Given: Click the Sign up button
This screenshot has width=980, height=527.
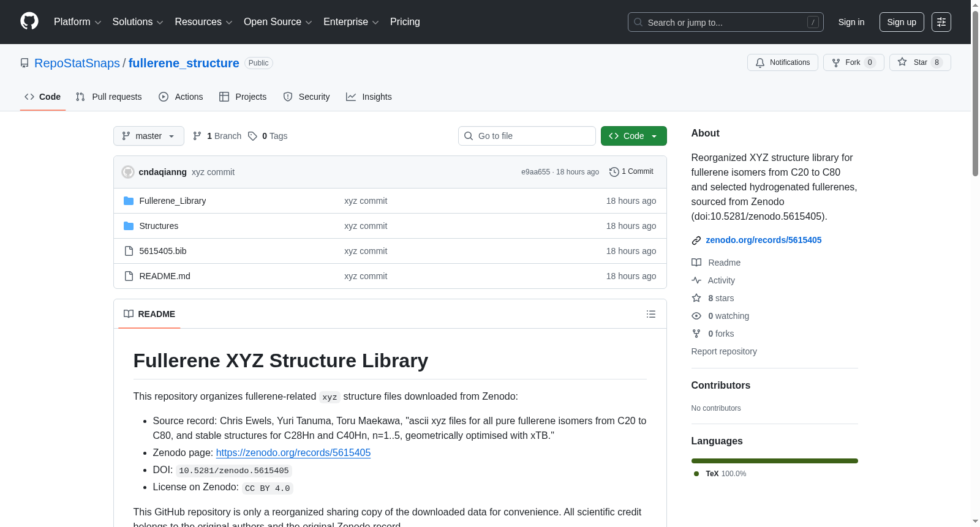Looking at the screenshot, I should pyautogui.click(x=902, y=22).
